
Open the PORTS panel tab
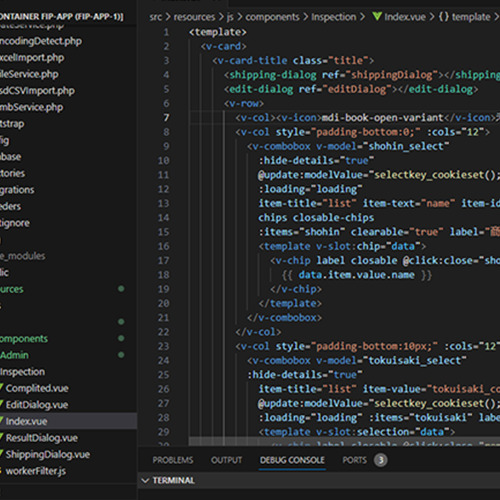tap(354, 460)
